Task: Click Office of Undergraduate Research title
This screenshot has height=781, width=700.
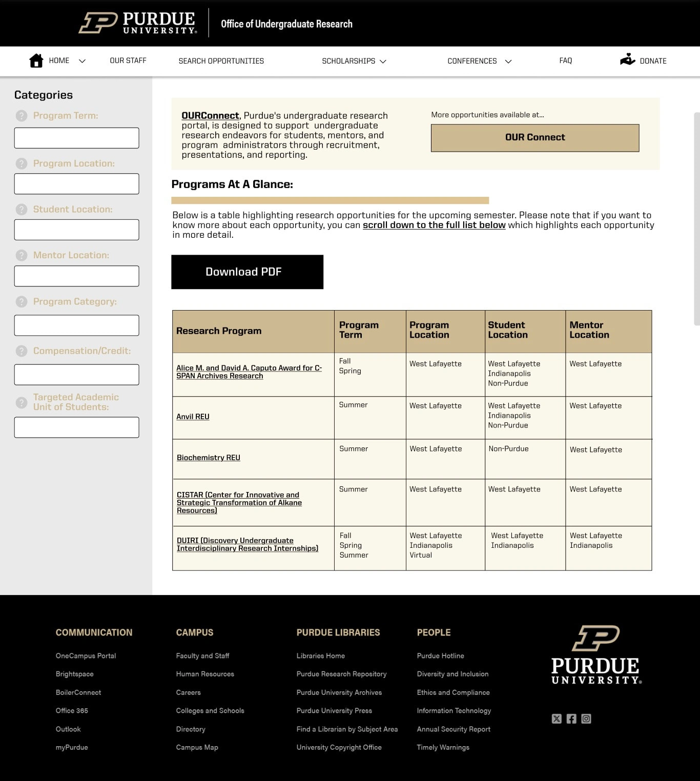Action: [286, 24]
